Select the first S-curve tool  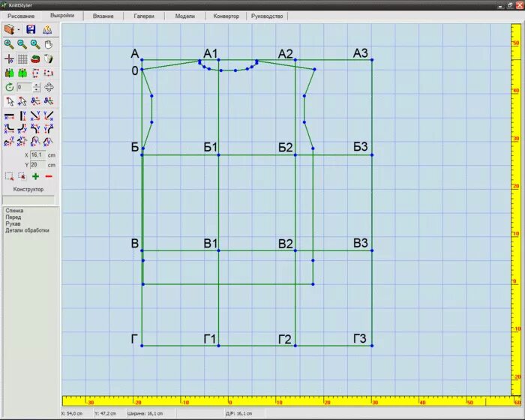point(9,142)
